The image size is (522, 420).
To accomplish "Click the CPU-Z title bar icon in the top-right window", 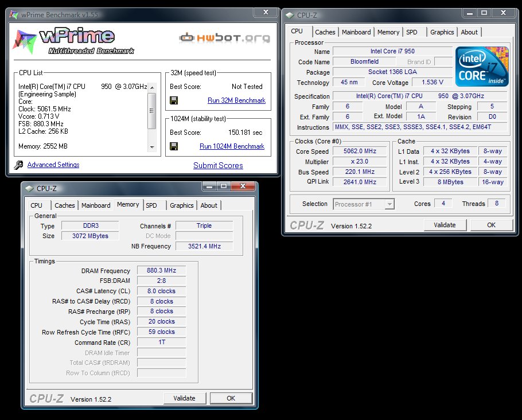I will 290,15.
